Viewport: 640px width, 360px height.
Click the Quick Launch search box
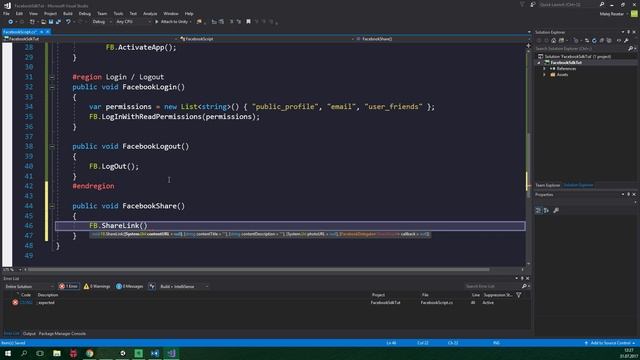point(569,4)
